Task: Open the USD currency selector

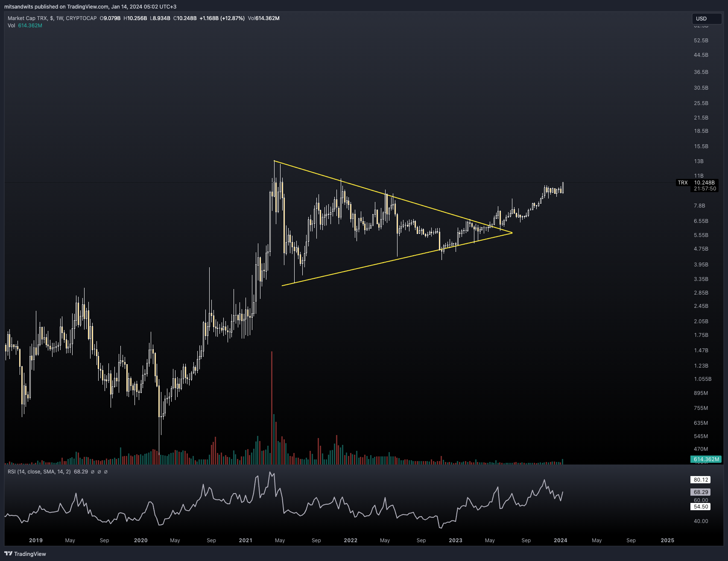Action: click(x=707, y=19)
